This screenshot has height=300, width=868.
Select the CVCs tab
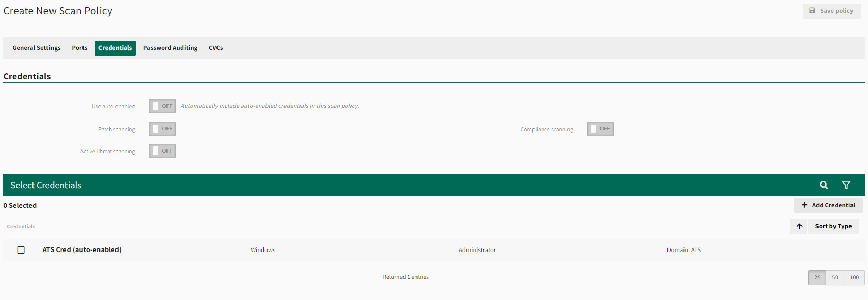(215, 48)
